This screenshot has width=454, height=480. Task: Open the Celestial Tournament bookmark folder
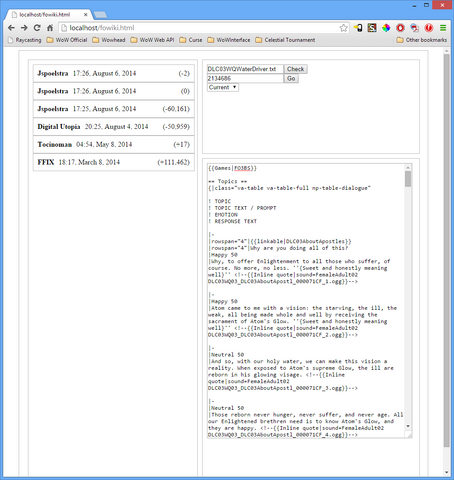(x=285, y=40)
